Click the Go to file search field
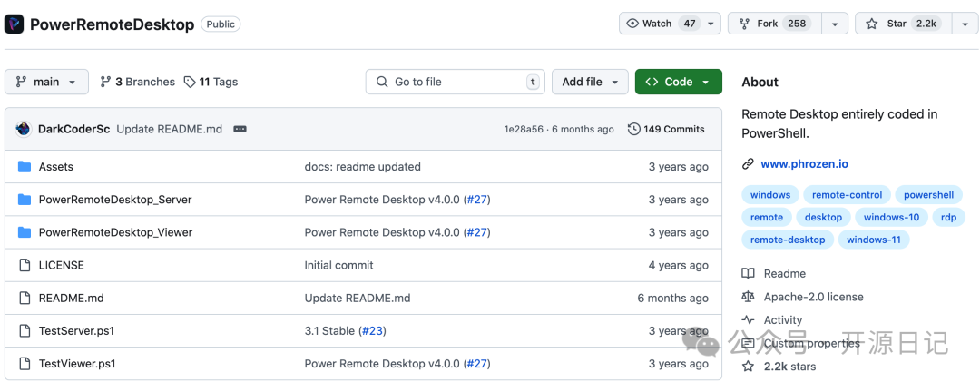Viewport: 980px width, 382px height. tap(455, 82)
